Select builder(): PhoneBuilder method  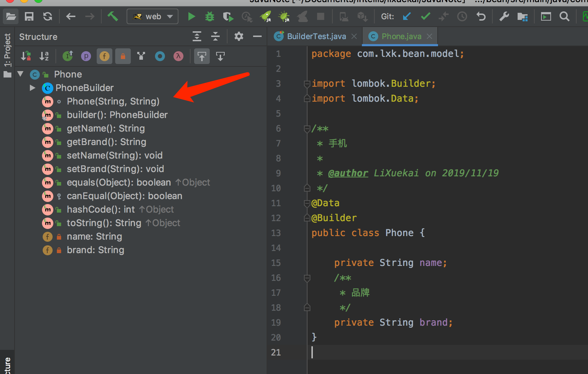click(x=117, y=115)
